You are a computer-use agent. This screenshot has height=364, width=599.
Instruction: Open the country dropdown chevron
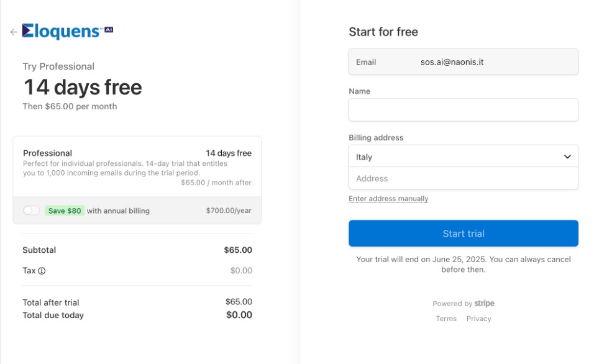point(567,157)
